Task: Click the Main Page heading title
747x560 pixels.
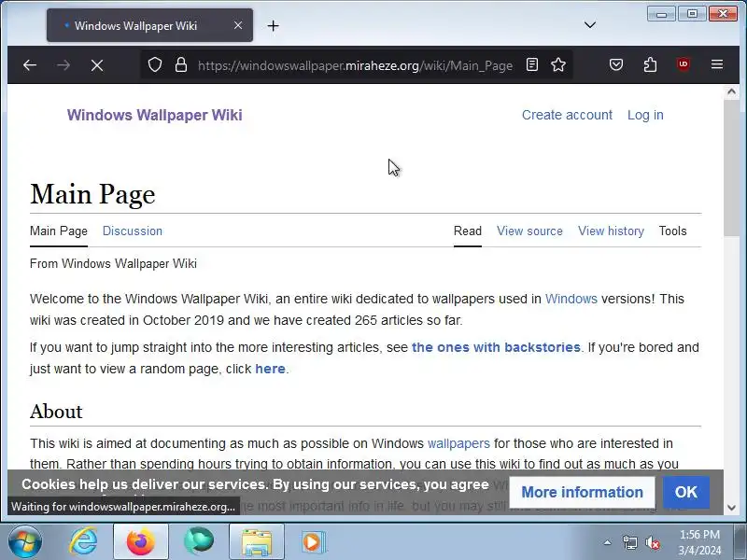Action: tap(92, 194)
